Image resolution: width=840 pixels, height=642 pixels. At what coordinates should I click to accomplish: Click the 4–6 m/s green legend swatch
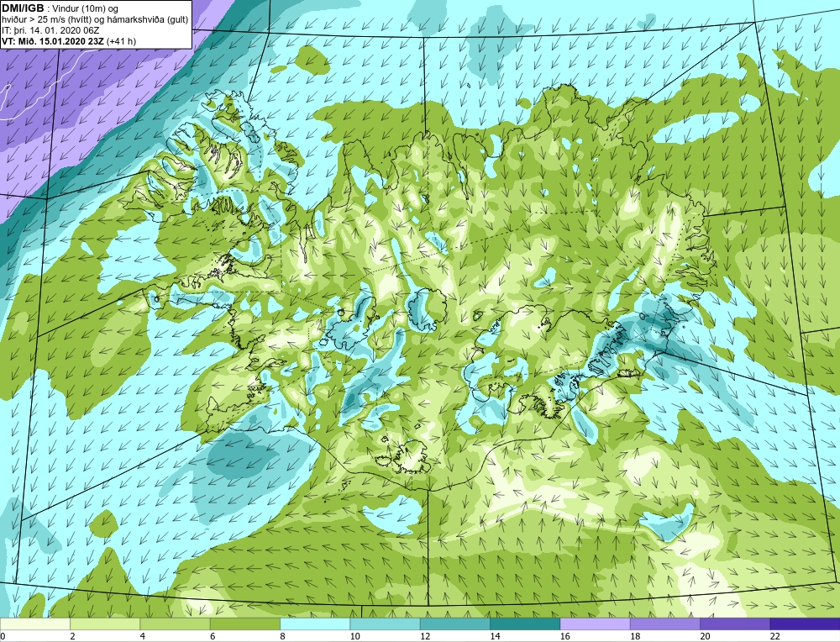point(176,624)
